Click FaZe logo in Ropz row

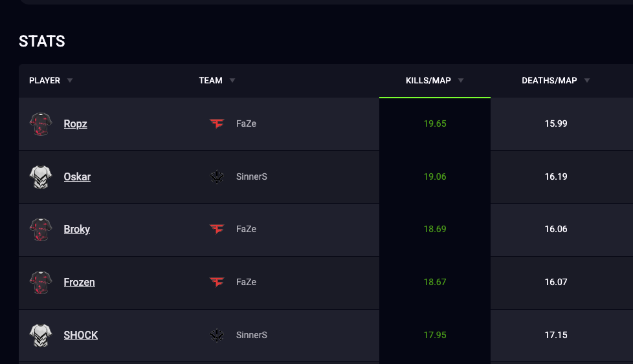pos(217,123)
